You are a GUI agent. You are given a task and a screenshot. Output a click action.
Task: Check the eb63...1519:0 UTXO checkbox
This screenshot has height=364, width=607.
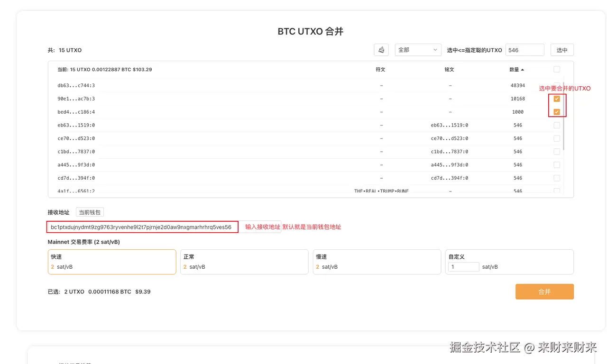click(556, 125)
